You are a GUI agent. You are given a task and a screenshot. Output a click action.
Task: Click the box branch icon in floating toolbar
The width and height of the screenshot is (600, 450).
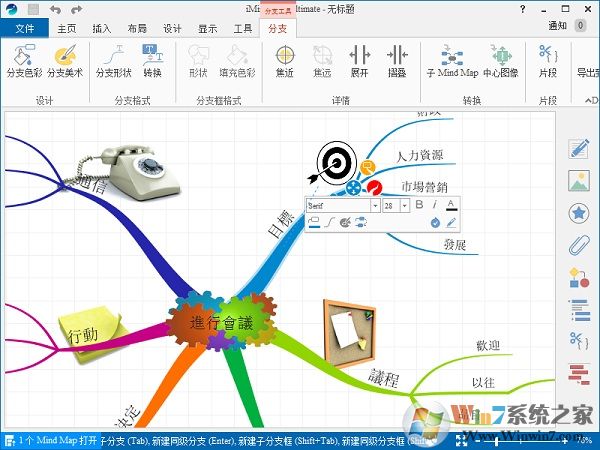click(314, 222)
